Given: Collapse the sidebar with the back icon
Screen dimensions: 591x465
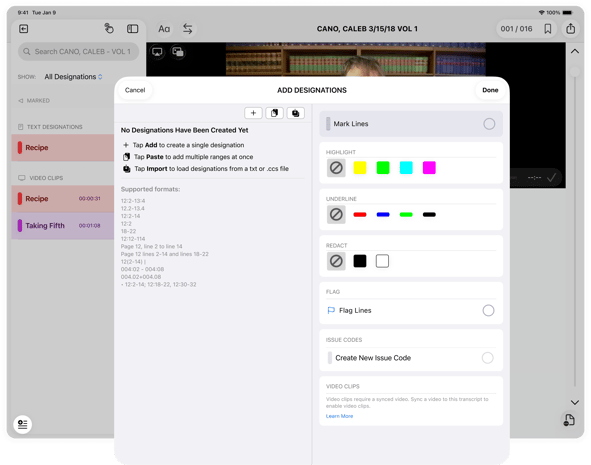Looking at the screenshot, I should (x=24, y=29).
